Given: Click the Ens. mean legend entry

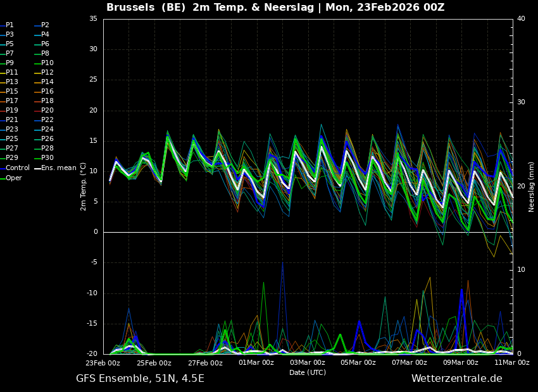Looking at the screenshot, I should [x=58, y=168].
